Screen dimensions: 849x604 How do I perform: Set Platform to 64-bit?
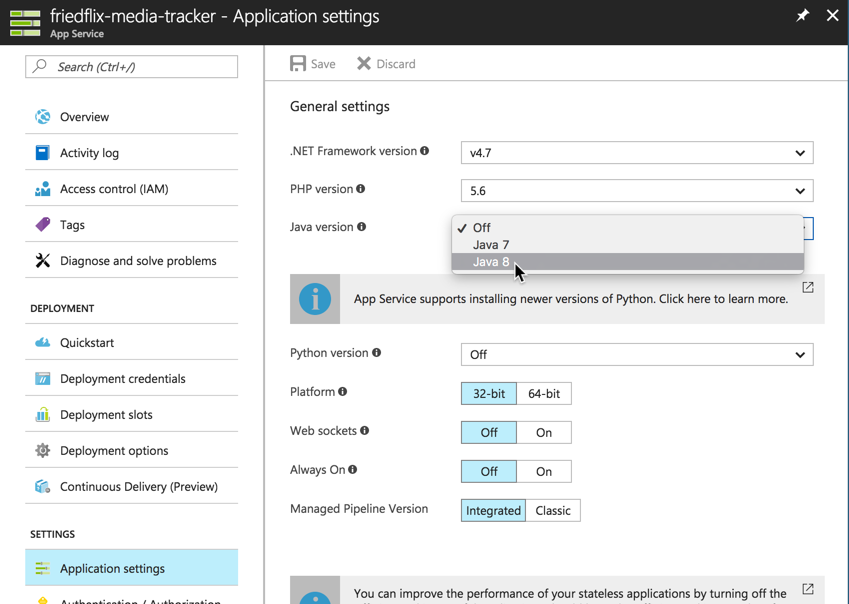544,394
